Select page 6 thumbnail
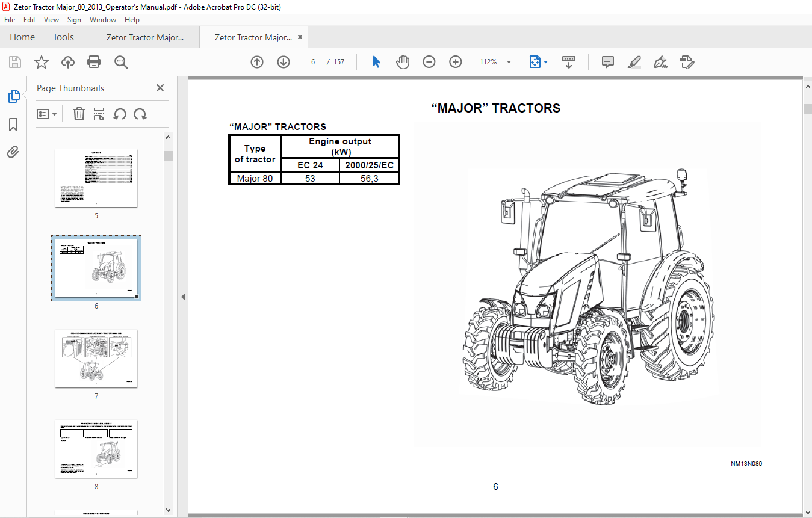Screen dimensions: 812x518 pos(96,268)
